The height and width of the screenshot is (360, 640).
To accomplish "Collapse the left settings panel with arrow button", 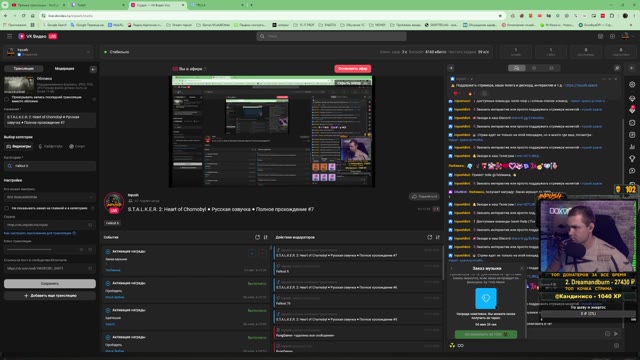I will pos(93,69).
